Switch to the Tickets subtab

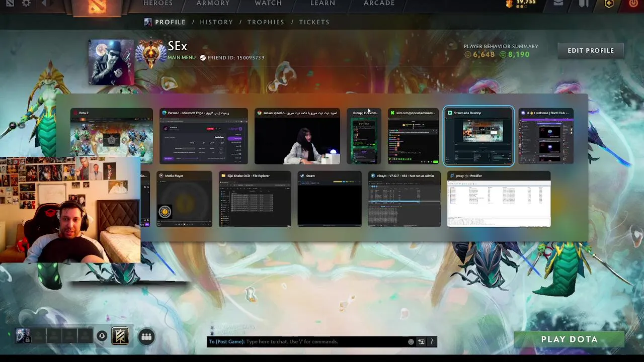click(x=314, y=22)
